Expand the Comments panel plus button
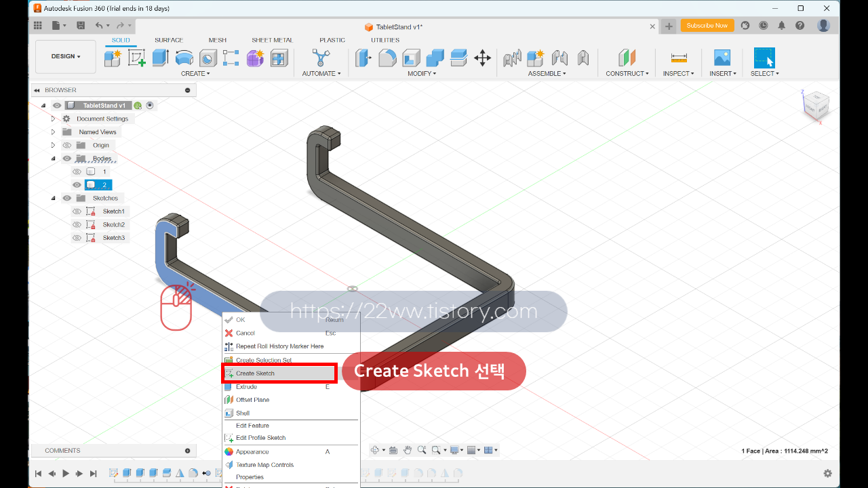 188,451
